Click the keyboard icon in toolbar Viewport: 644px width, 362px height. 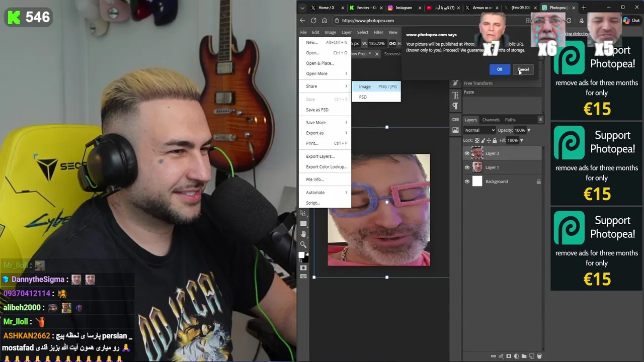point(303,276)
